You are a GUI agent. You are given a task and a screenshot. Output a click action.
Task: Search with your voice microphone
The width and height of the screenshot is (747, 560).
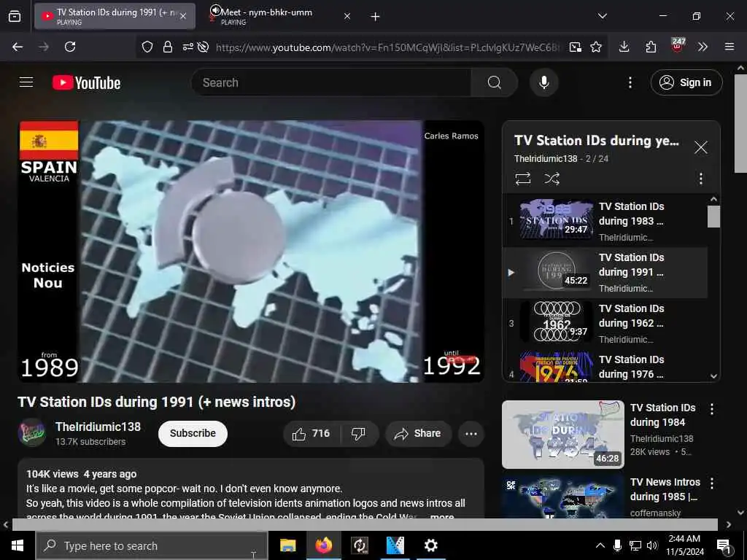click(x=543, y=82)
